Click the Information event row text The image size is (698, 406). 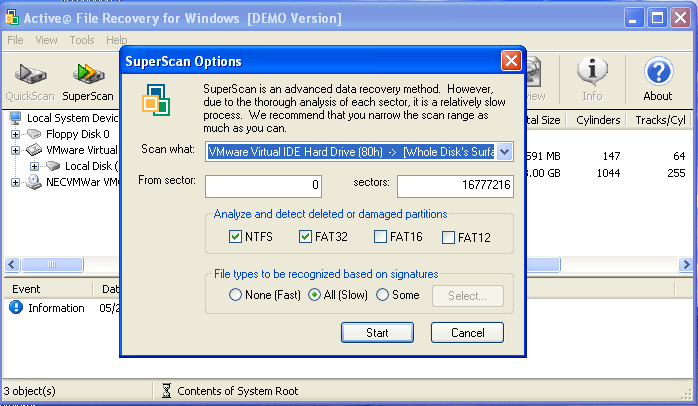pyautogui.click(x=56, y=308)
